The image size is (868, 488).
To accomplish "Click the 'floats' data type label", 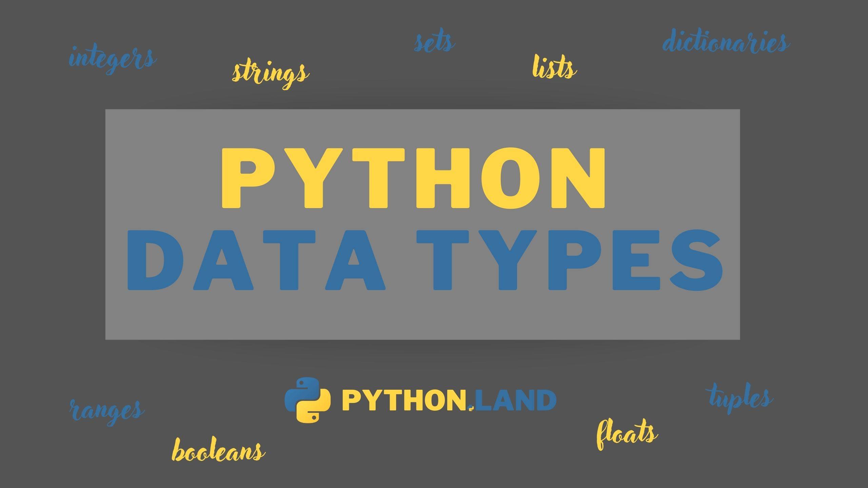I will 626,432.
